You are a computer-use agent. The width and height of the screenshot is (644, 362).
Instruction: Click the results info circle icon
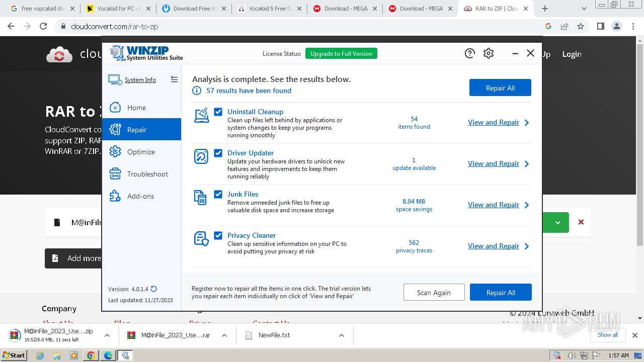[197, 90]
